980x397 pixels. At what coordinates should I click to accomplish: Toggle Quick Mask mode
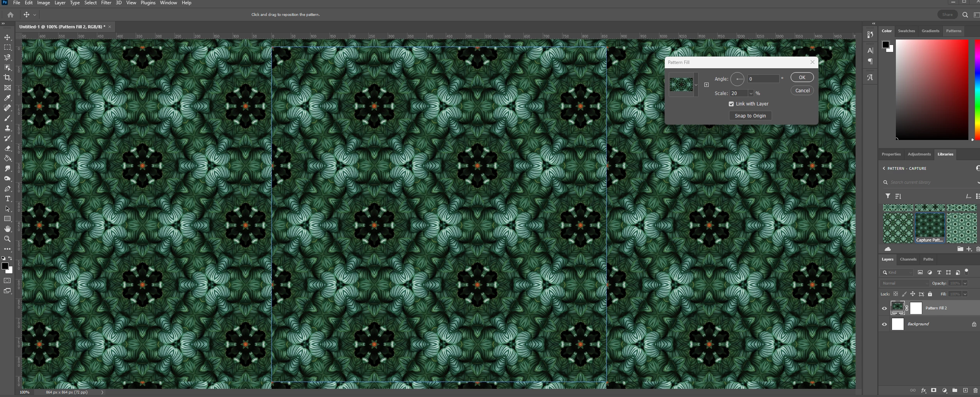[7, 281]
